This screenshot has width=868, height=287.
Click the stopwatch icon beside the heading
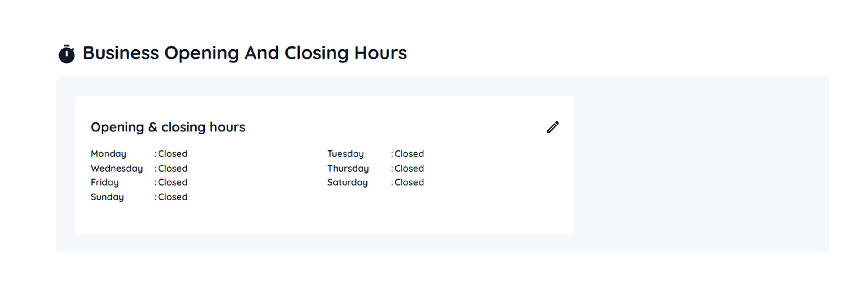pyautogui.click(x=66, y=54)
